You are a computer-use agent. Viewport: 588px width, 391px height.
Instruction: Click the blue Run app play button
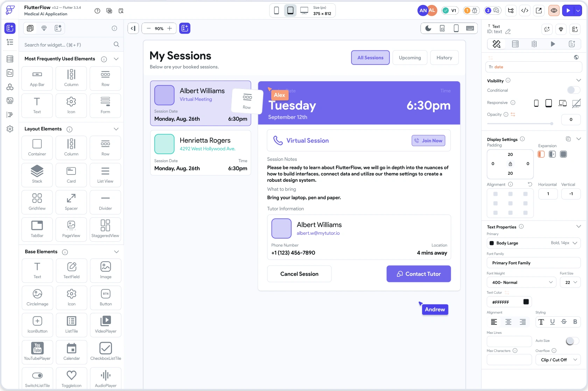pos(568,11)
